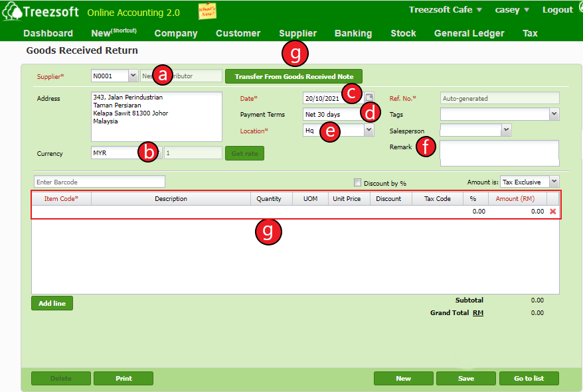This screenshot has width=583, height=392.
Task: Click the Save button
Action: coord(466,378)
